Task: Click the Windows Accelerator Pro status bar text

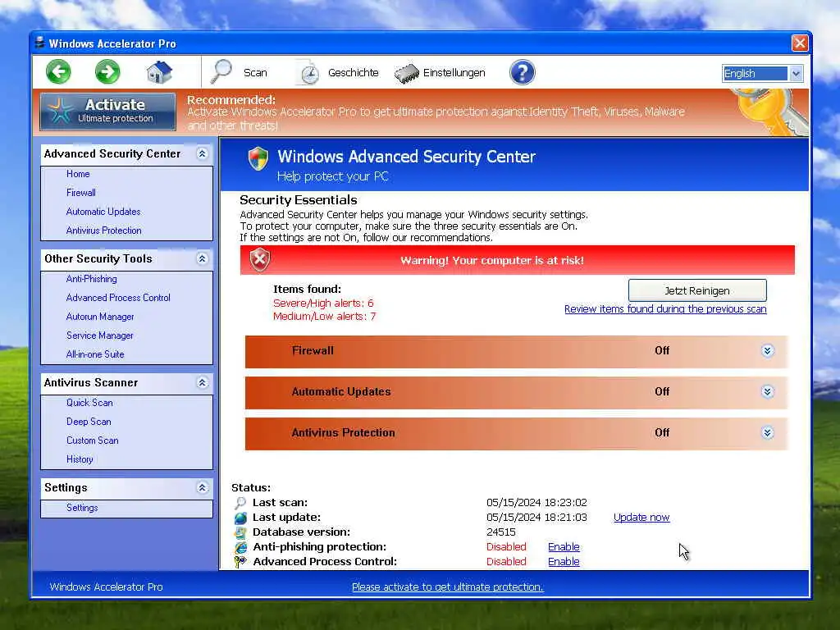Action: (x=106, y=587)
